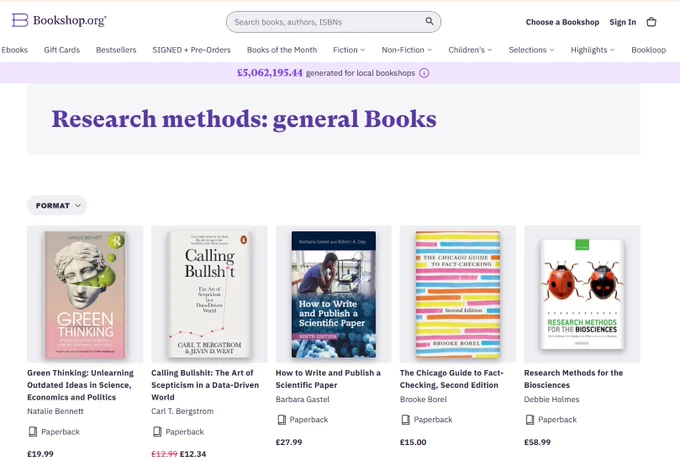The height and width of the screenshot is (461, 680).
Task: Click author Brooke Borel
Action: tap(423, 399)
